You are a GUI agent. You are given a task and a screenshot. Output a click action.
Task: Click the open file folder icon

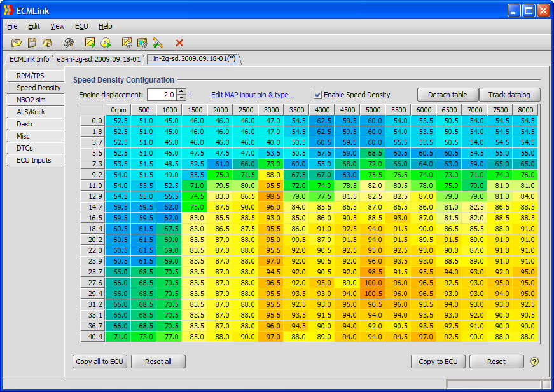[17, 43]
